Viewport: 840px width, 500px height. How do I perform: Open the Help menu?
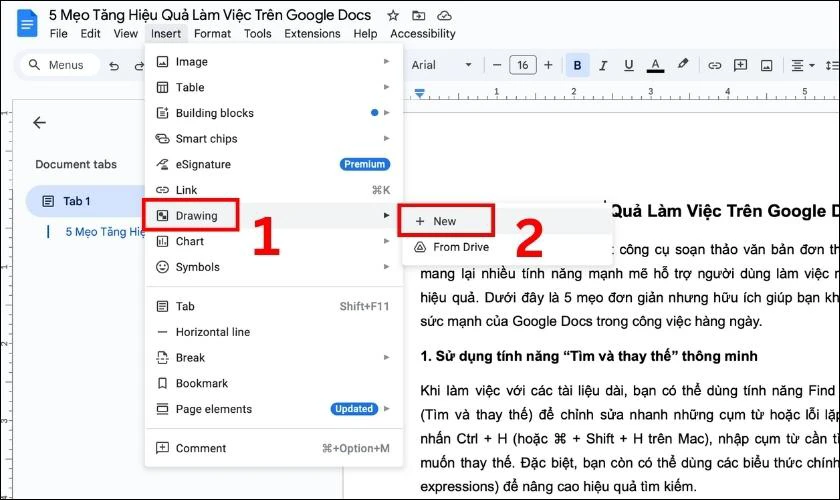(365, 34)
